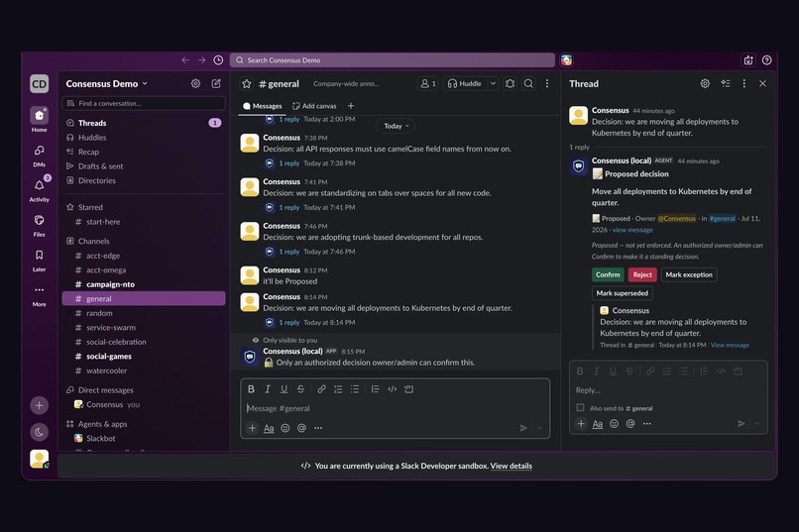Open the View details sandbox link
Image resolution: width=799 pixels, height=532 pixels.
click(512, 466)
